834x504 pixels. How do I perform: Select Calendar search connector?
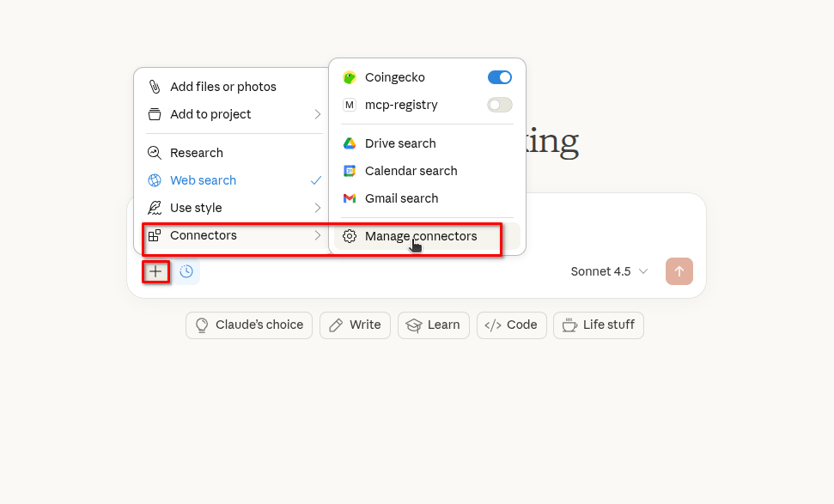tap(427, 171)
